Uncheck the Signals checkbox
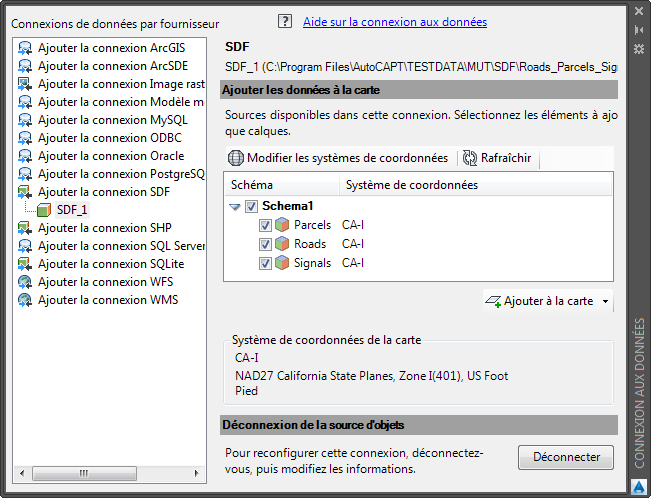This screenshot has width=651, height=498. point(265,263)
